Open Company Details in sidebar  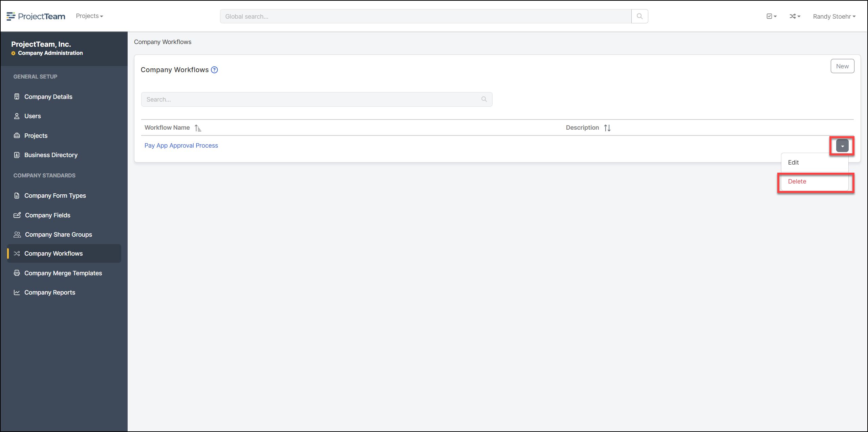(48, 96)
